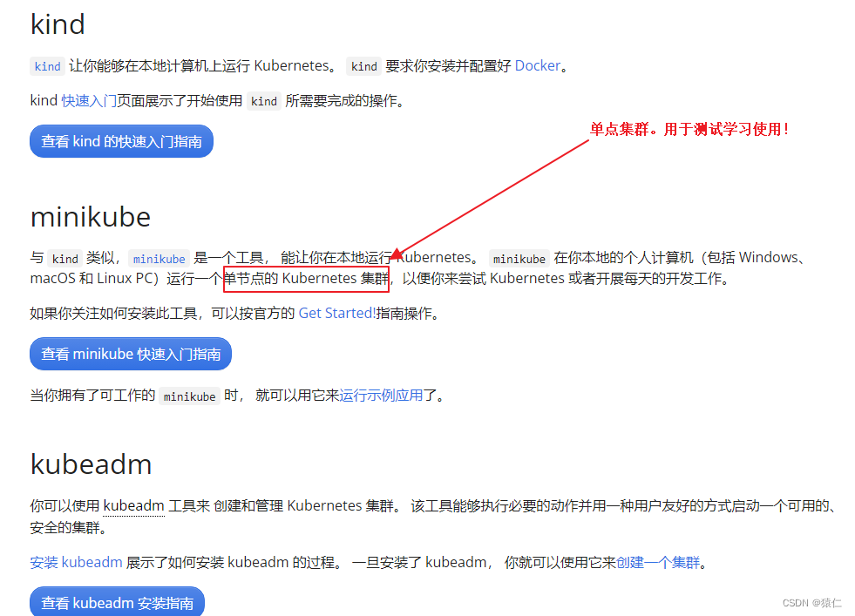Screen dimensions: 855x616
Task: Select the kubeadm page heading
Action: click(x=92, y=464)
